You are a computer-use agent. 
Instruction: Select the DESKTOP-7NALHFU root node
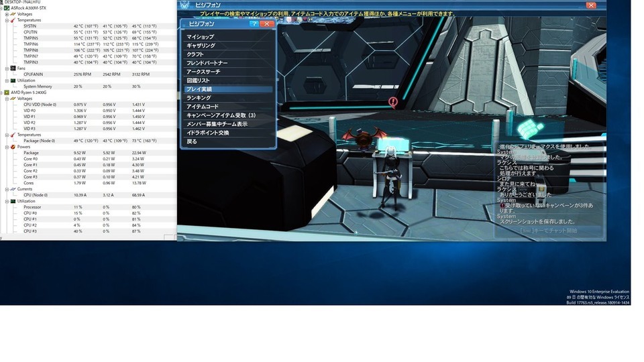tap(22, 2)
